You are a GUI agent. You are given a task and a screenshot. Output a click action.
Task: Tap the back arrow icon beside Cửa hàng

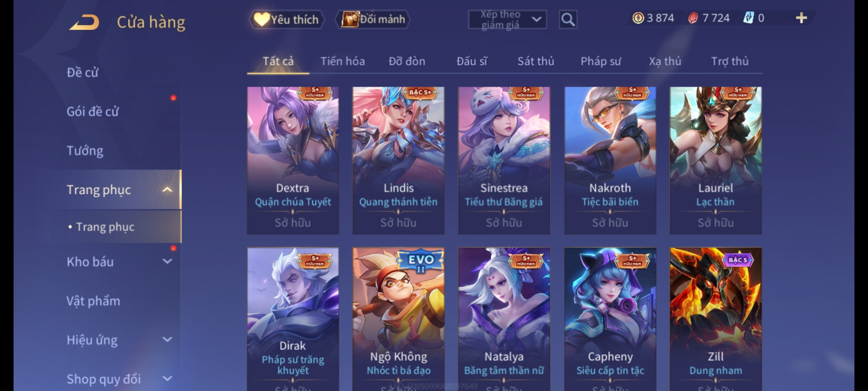tap(84, 22)
